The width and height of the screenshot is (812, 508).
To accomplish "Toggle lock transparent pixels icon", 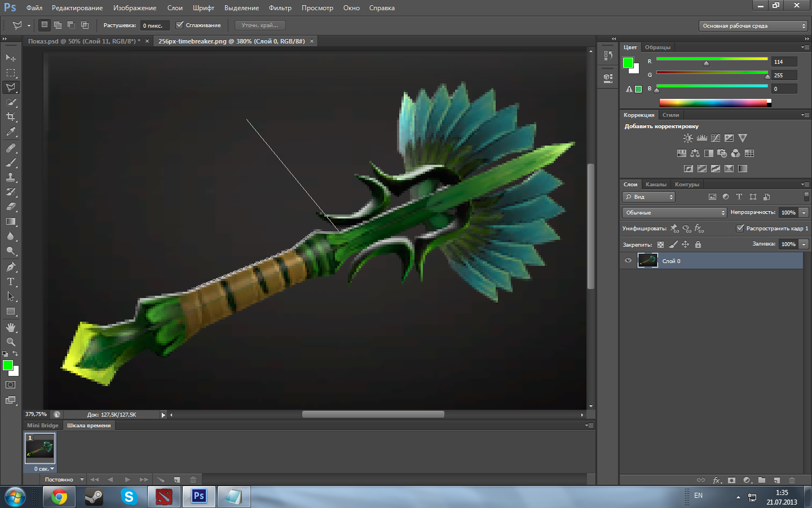I will [x=660, y=244].
